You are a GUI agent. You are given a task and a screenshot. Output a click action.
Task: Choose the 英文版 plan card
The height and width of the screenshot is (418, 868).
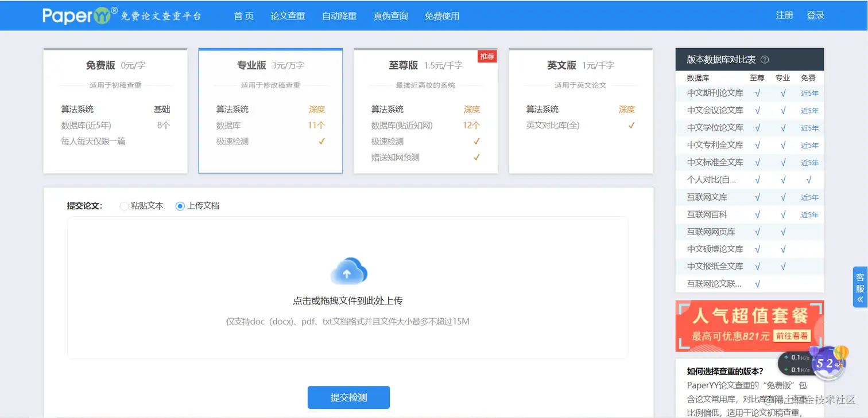point(580,111)
